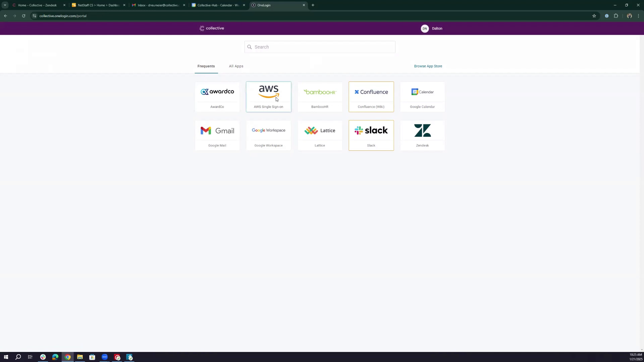Bookmark this page with star icon

tap(594, 16)
